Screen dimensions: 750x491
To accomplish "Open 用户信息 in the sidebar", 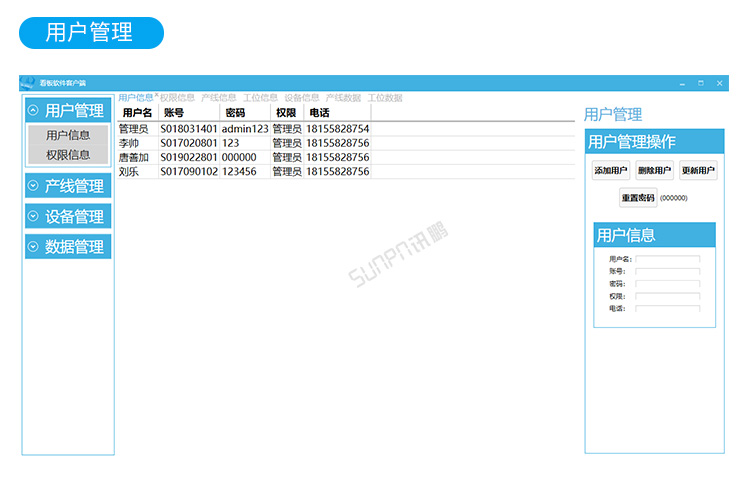I will [x=68, y=135].
